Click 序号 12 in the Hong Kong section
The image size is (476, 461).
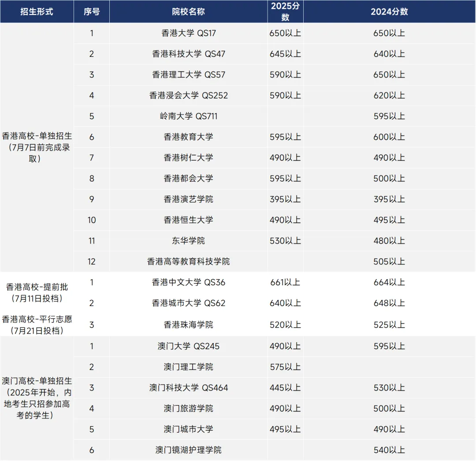pos(92,262)
